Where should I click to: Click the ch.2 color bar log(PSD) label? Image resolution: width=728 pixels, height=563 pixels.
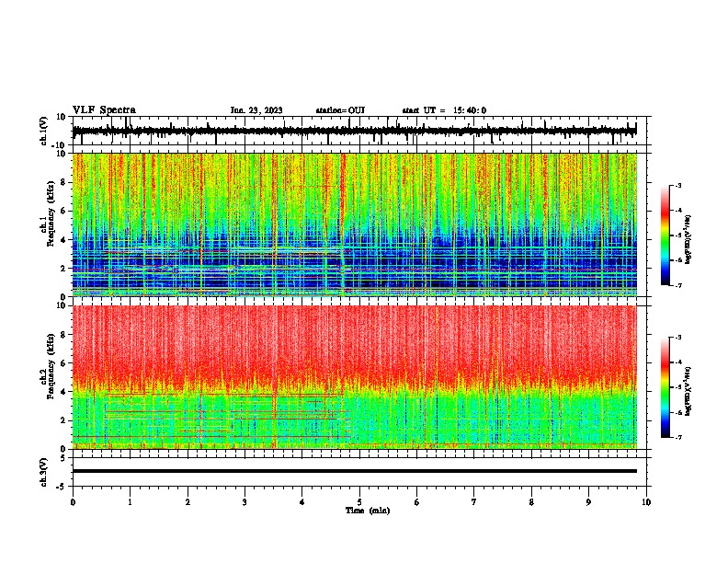tap(688, 391)
